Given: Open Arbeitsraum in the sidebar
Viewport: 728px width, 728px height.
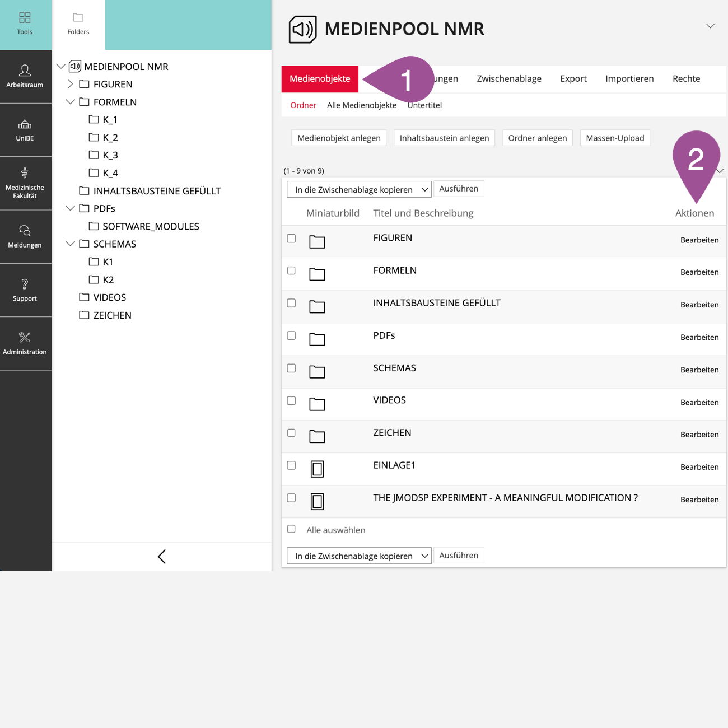Looking at the screenshot, I should point(25,71).
